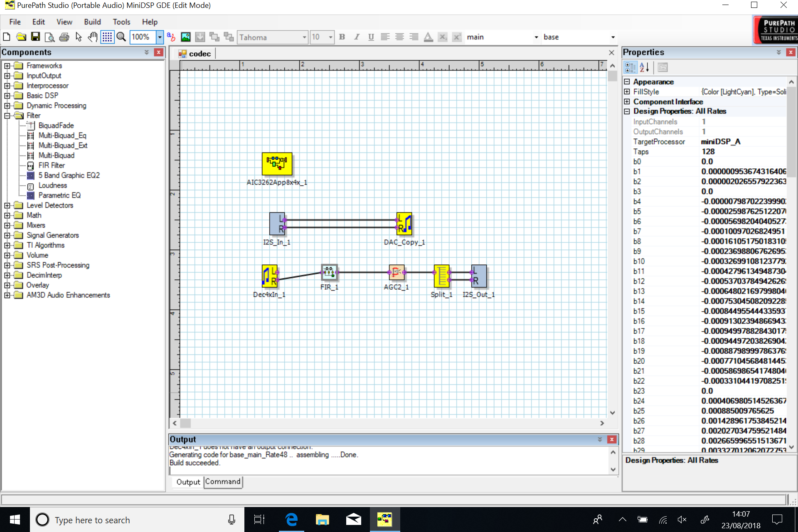Open the Zoom magnifier tool

tap(121, 37)
